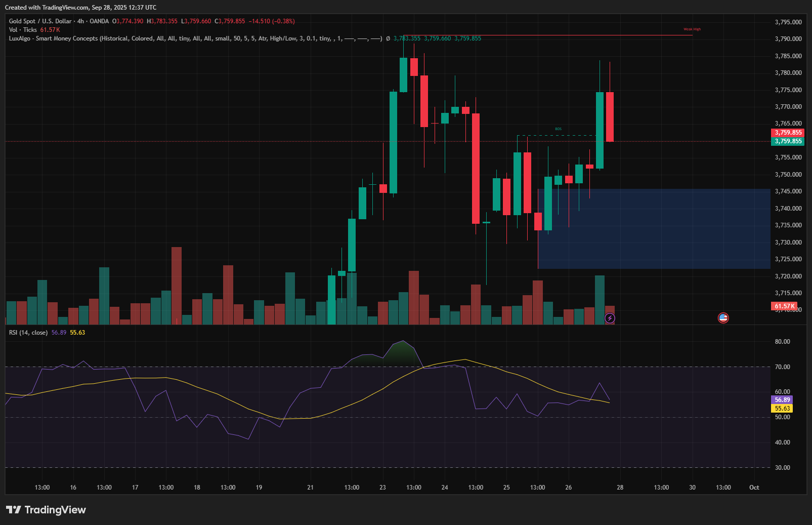This screenshot has height=525, width=812.
Task: Click the purple 56.89 RSI value label
Action: [782, 400]
